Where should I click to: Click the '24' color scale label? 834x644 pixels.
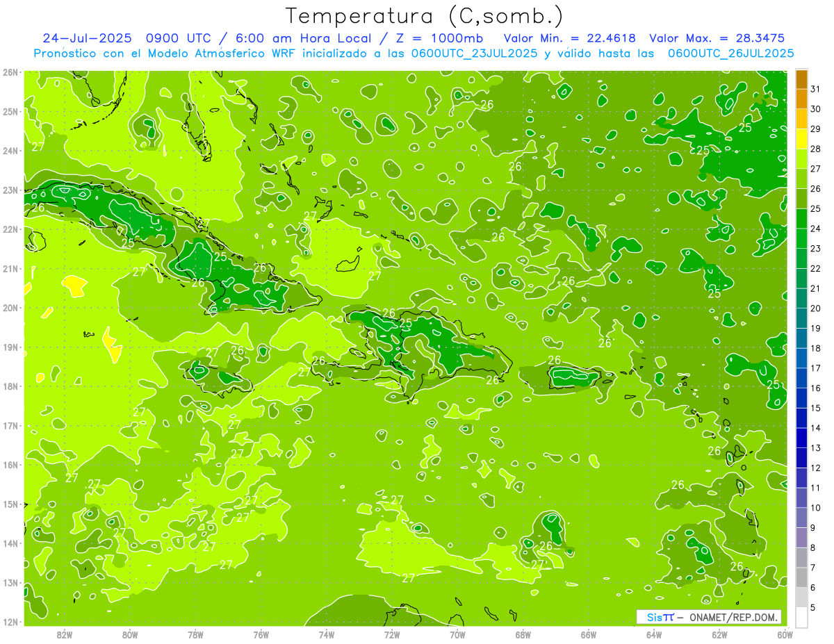(x=816, y=229)
